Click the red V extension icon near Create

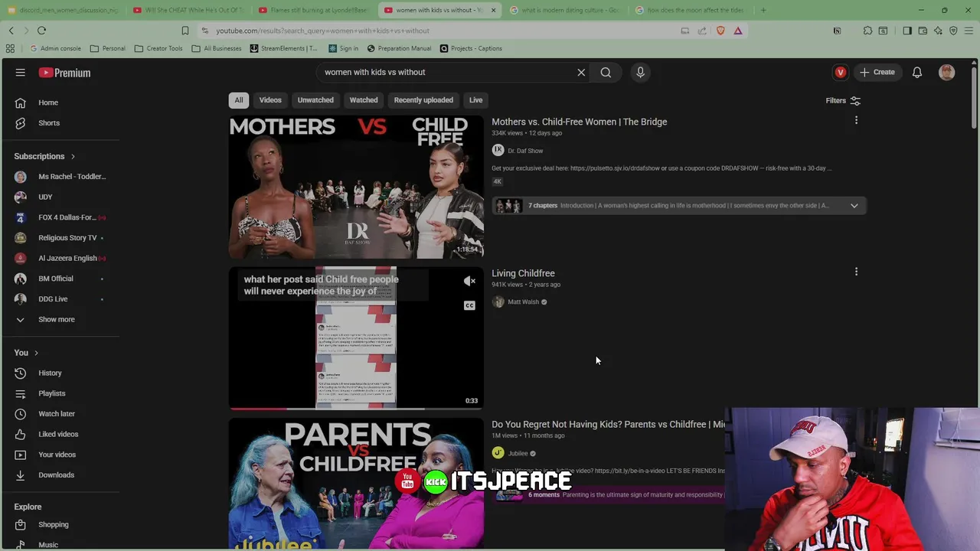tap(841, 73)
